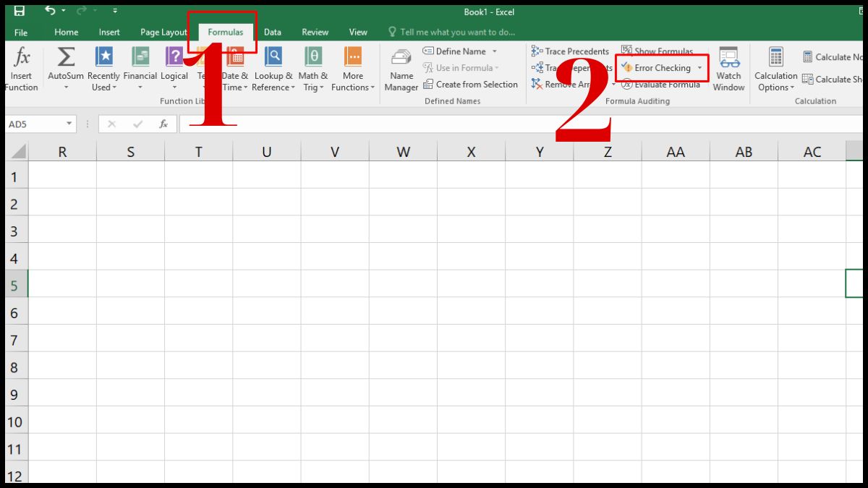The width and height of the screenshot is (868, 488).
Task: Select row 9 header
Action: pos(17,395)
